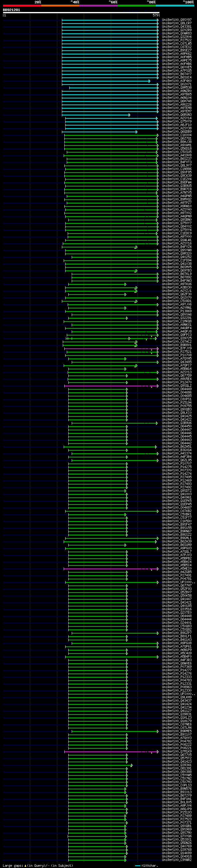The width and height of the screenshot is (197, 868).
Task: Click the label UniRef100_B9N576
Action: tap(176, 789)
